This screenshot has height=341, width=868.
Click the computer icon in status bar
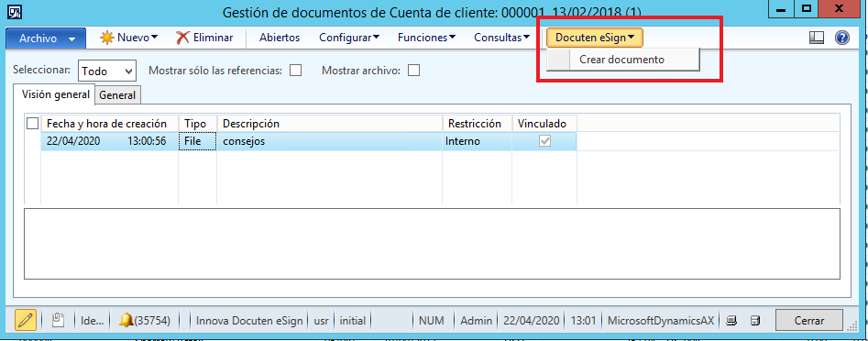(732, 320)
